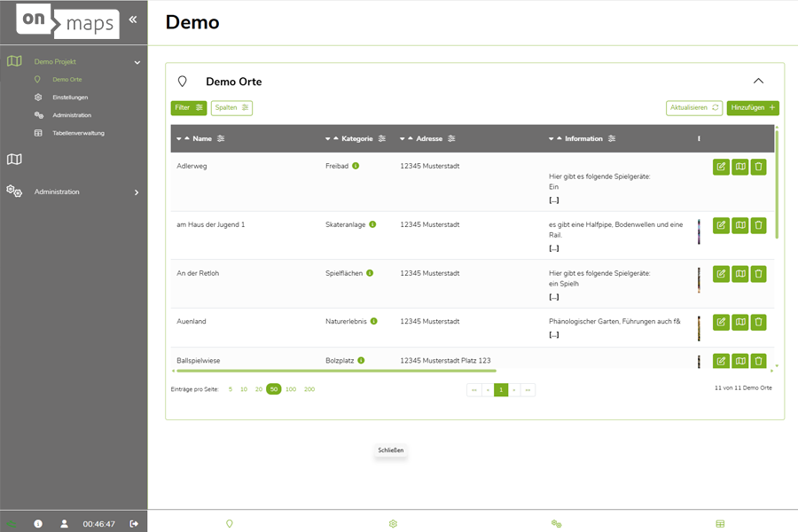This screenshot has width=798, height=532.
Task: Click the edit icon for Adlerweg row
Action: click(x=721, y=167)
